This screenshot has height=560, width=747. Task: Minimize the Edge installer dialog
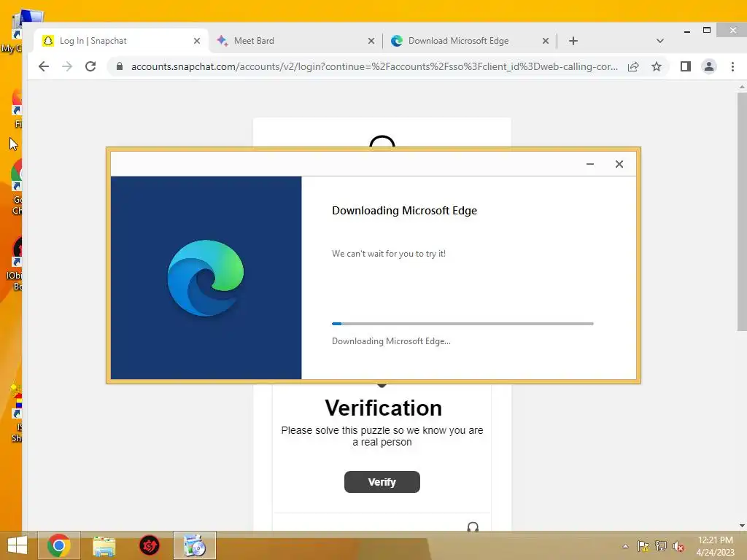coord(589,164)
